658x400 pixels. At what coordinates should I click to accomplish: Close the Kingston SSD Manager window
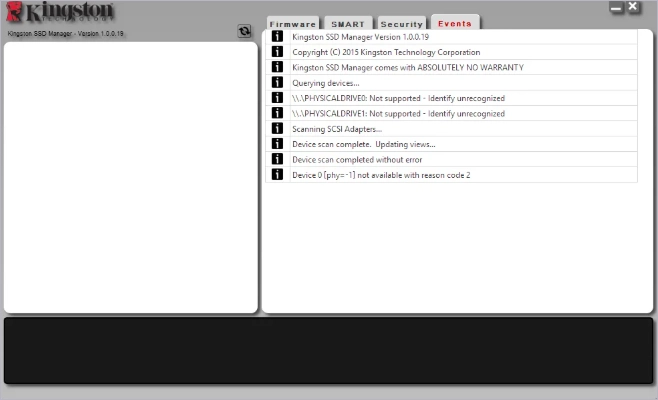pyautogui.click(x=633, y=7)
